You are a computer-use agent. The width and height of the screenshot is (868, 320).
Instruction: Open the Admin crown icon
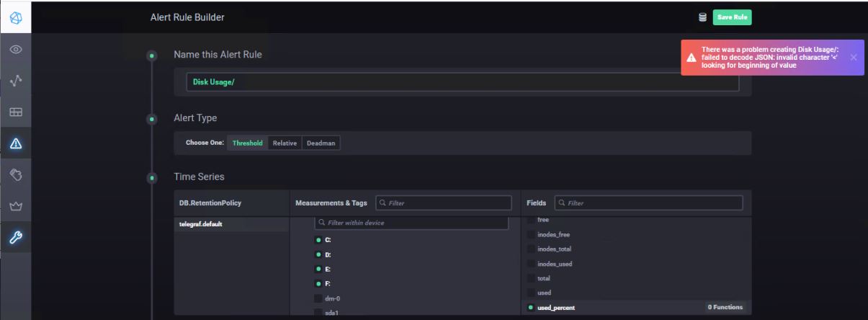pyautogui.click(x=16, y=205)
